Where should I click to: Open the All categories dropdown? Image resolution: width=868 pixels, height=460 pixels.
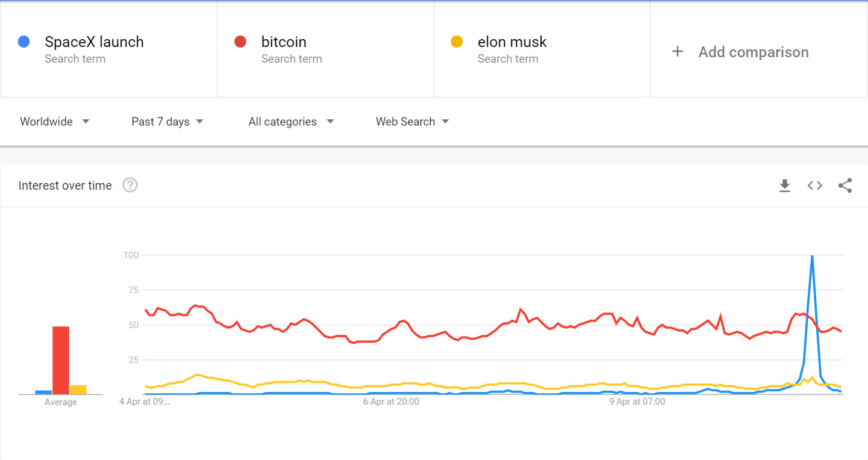(x=291, y=121)
